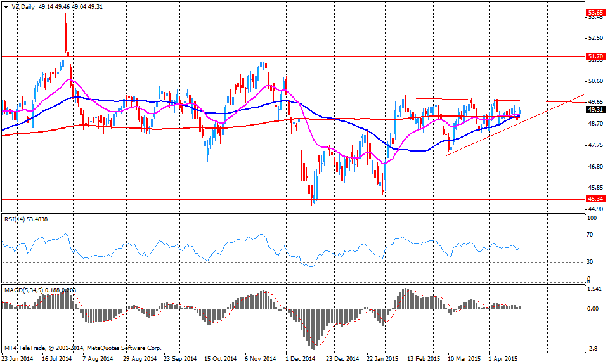This screenshot has height=364, width=610.
Task: Click the 15 Oct 2014 date label
Action: click(220, 358)
